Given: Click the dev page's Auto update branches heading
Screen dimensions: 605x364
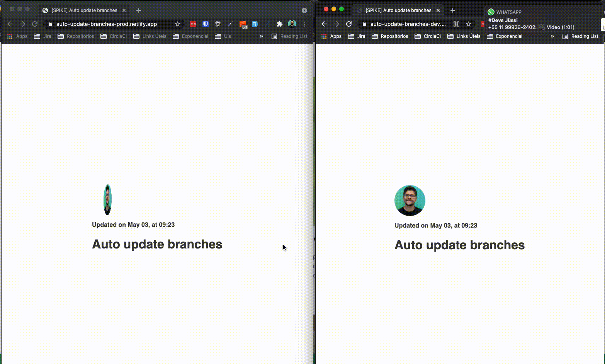Looking at the screenshot, I should [460, 245].
